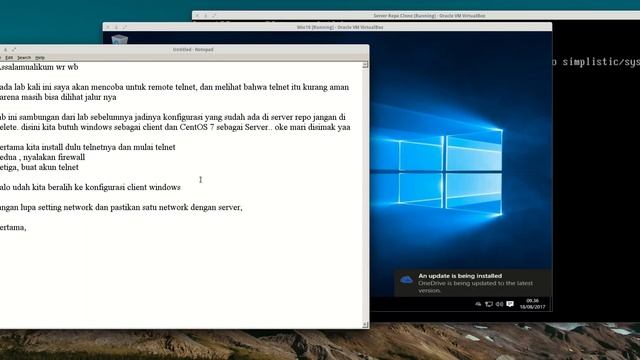Image resolution: width=640 pixels, height=360 pixels.
Task: Close the Win10 VirtualBox window
Action: 108,27
